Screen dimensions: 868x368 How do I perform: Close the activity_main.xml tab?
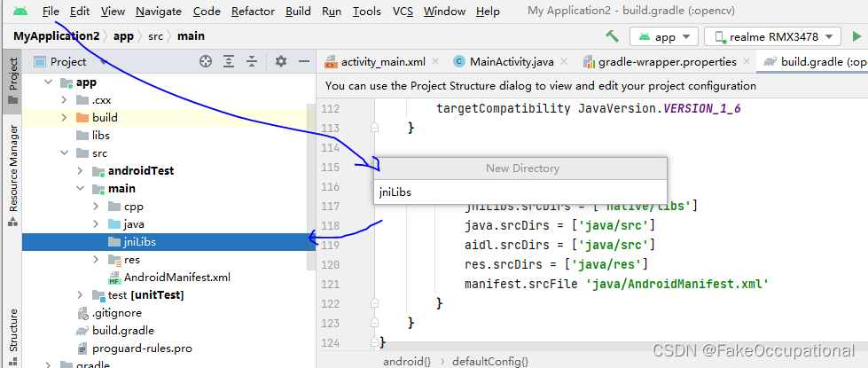[435, 61]
